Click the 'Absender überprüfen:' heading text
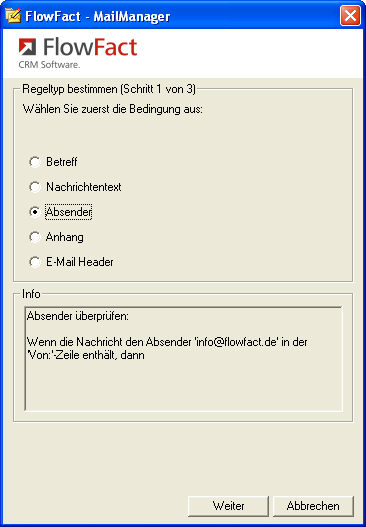366x527 pixels. [x=78, y=316]
